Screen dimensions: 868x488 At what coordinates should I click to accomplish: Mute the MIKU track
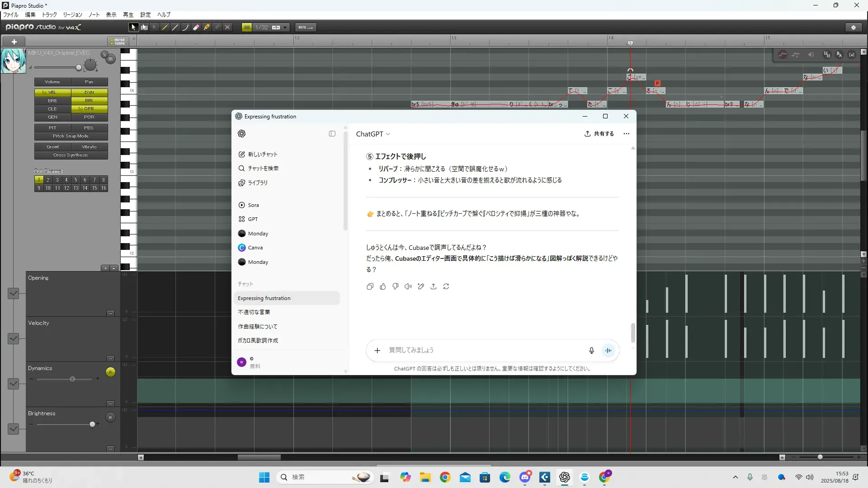tap(110, 59)
